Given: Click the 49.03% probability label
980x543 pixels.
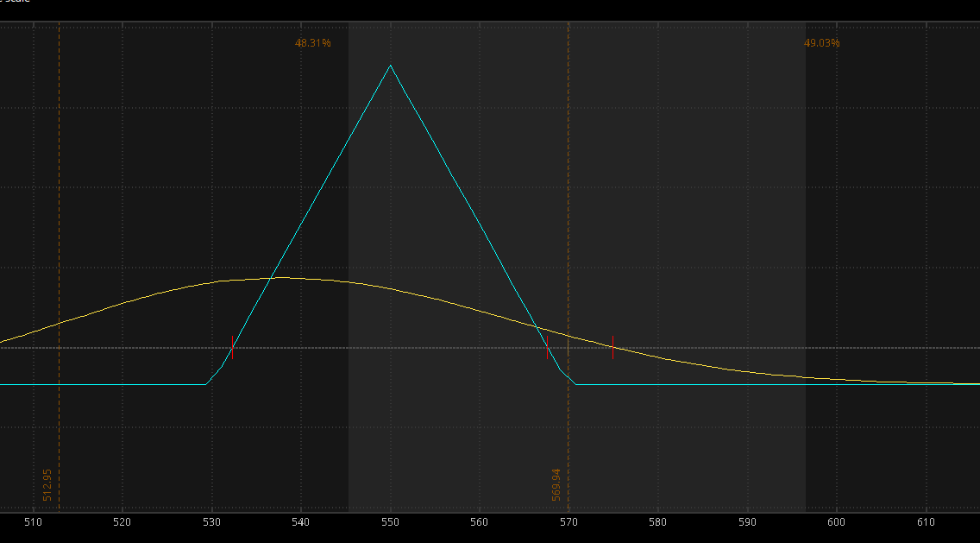Looking at the screenshot, I should 822,42.
